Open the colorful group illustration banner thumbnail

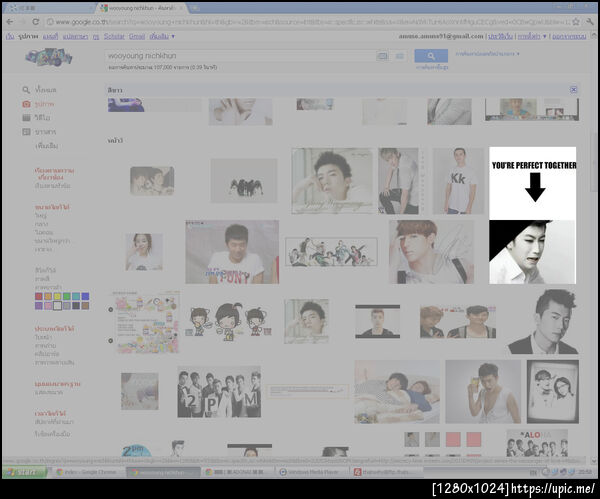pos(331,252)
